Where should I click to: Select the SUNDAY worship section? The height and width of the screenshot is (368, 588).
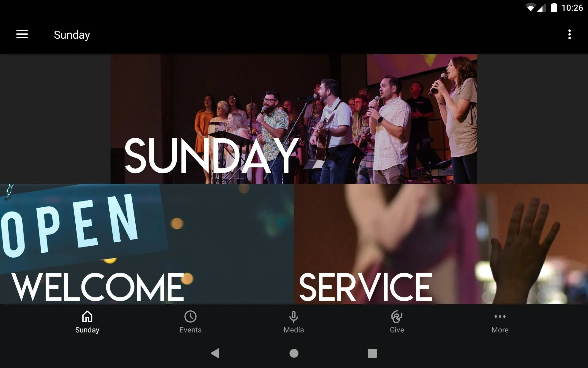coord(294,119)
